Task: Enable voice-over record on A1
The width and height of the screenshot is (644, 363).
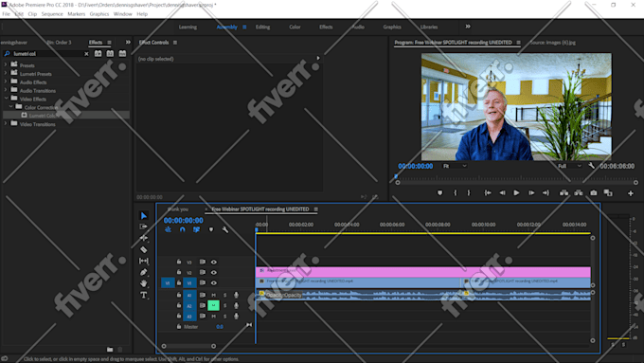Action: point(236,295)
